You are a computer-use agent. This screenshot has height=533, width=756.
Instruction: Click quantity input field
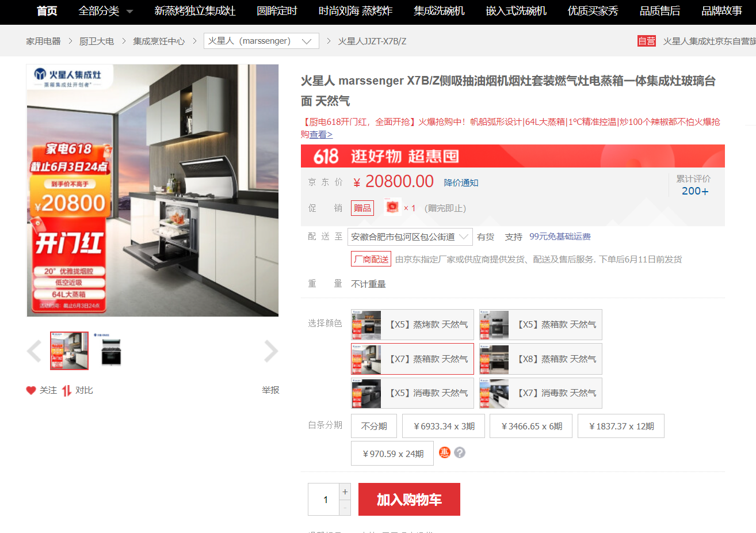(324, 500)
